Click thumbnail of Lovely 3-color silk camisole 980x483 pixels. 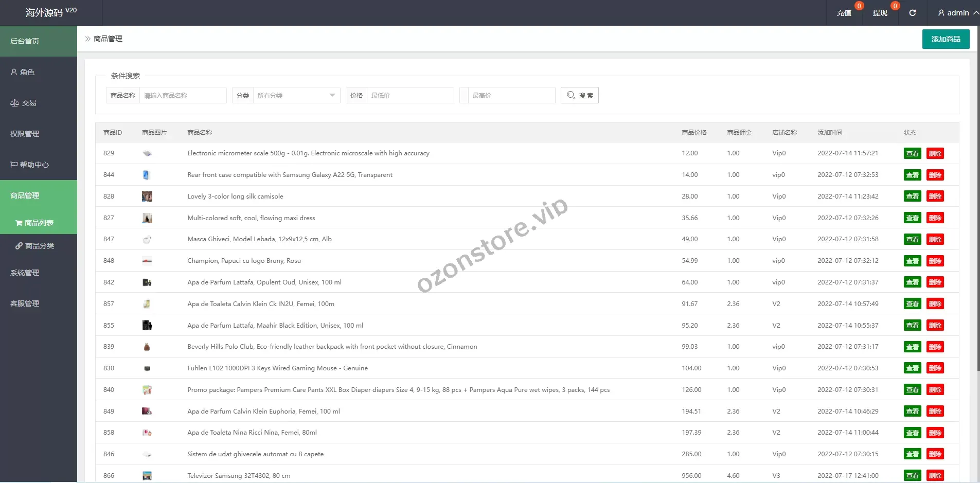coord(147,196)
